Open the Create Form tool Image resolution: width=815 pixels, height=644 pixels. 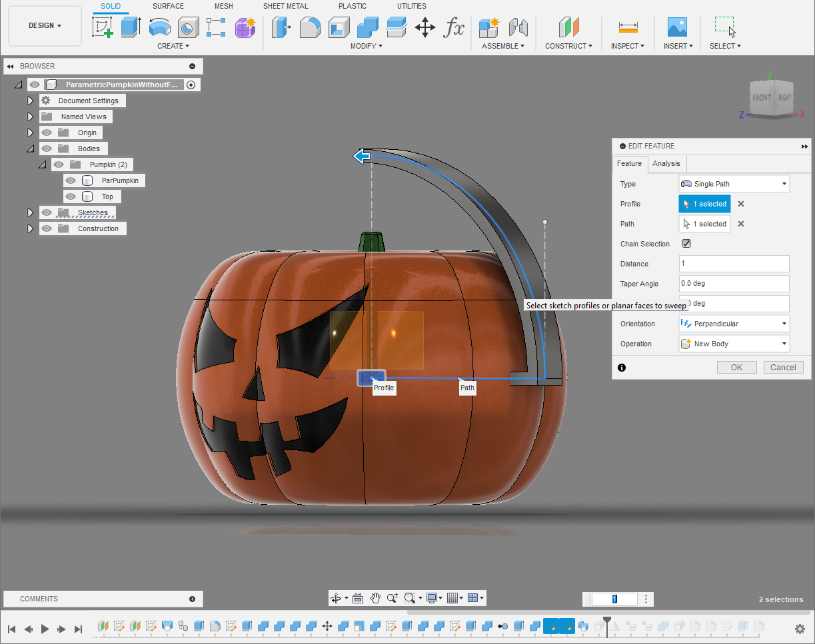pos(245,27)
